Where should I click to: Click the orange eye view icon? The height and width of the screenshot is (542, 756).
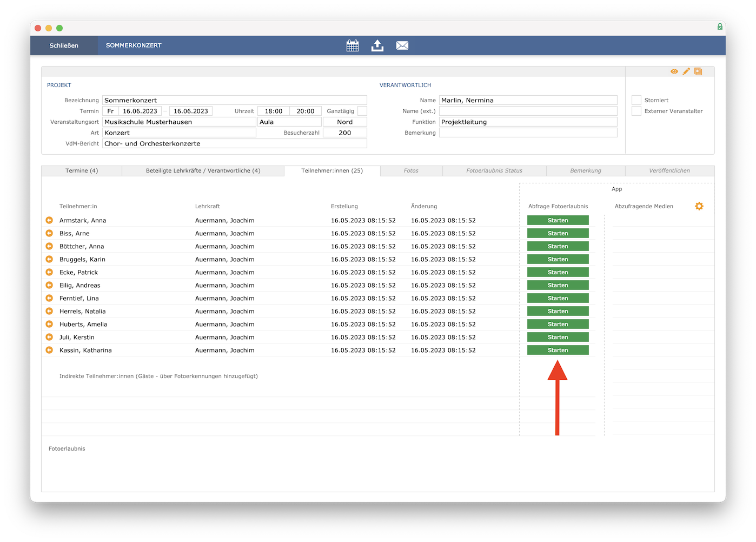(674, 71)
